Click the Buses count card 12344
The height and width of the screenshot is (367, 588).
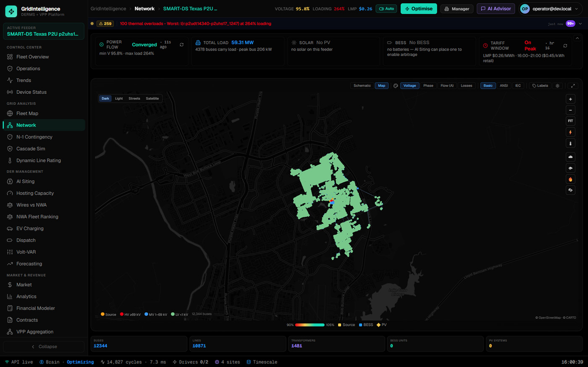click(x=139, y=344)
